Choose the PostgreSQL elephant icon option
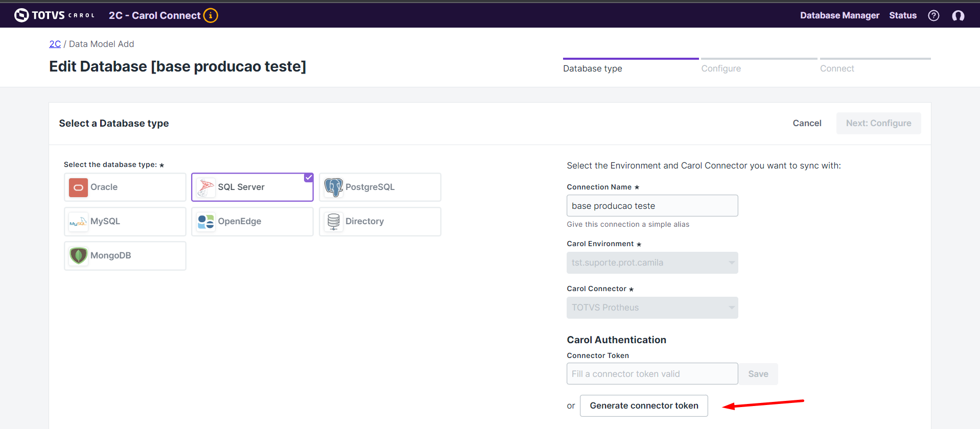980x429 pixels. [x=334, y=187]
